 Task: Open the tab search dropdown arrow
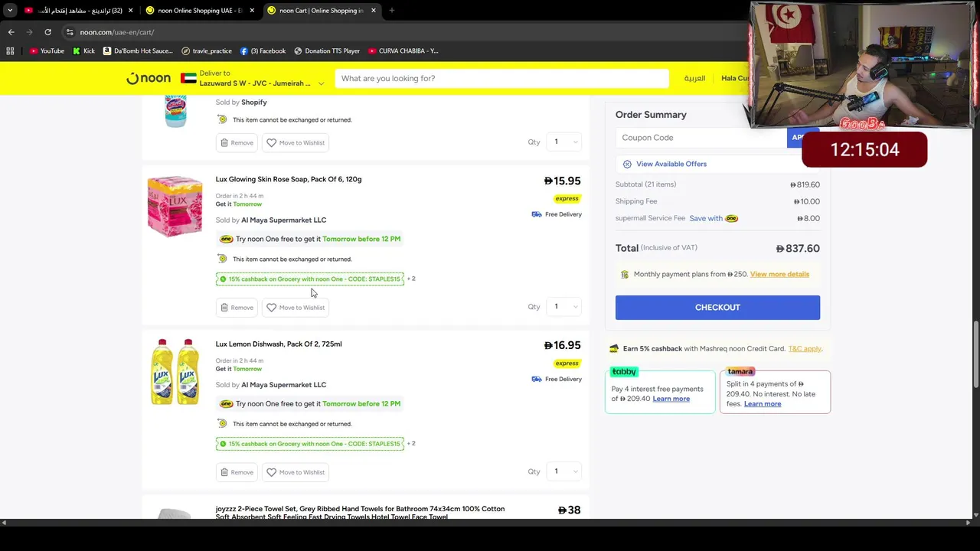point(10,11)
